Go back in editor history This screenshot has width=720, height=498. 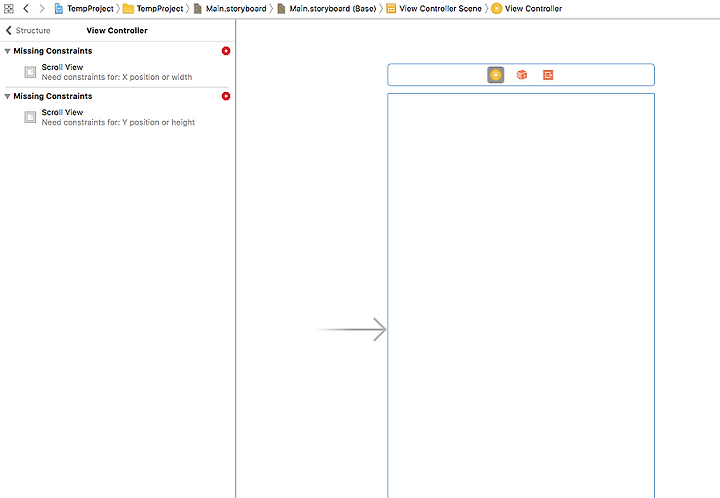(26, 8)
